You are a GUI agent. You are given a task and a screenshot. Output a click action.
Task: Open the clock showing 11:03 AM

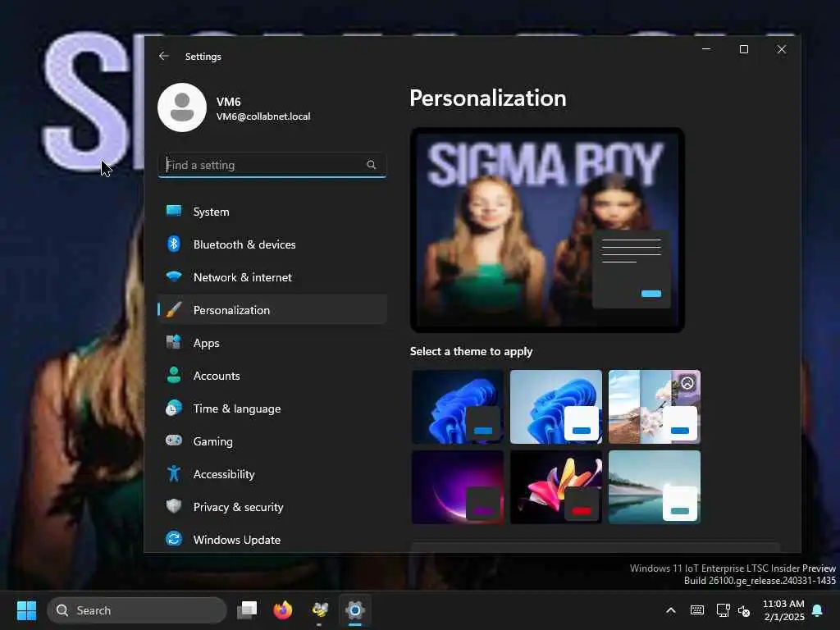click(783, 610)
